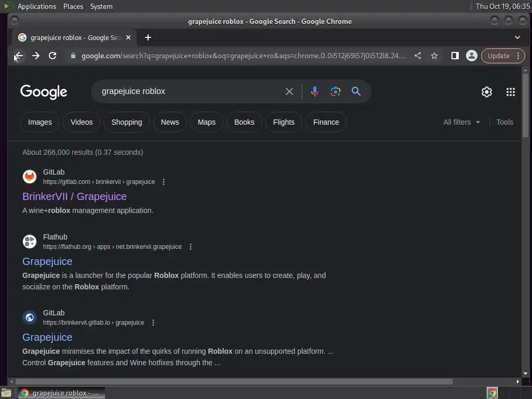Screen dimensions: 532x399
Task: Expand the tab search dropdown arrow
Action: (x=517, y=37)
